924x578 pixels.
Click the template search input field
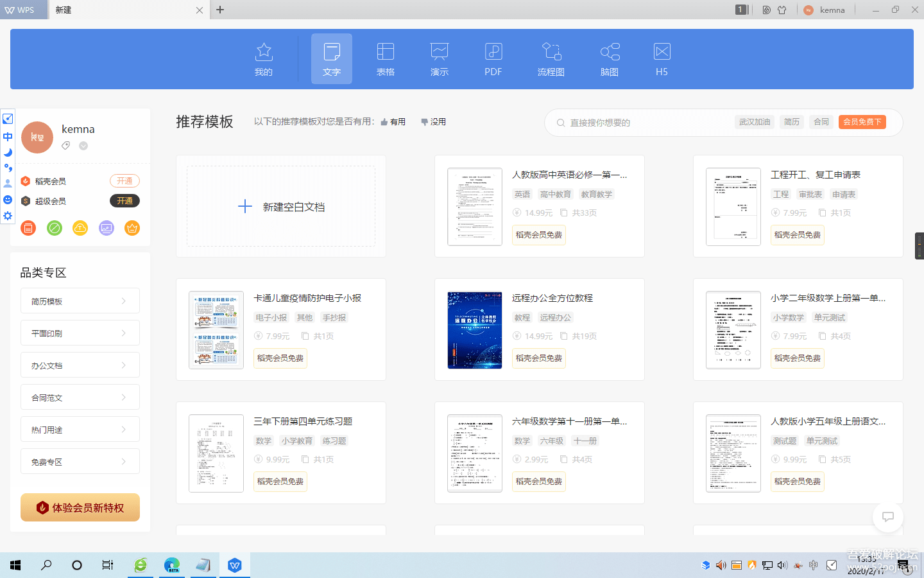pyautogui.click(x=642, y=123)
